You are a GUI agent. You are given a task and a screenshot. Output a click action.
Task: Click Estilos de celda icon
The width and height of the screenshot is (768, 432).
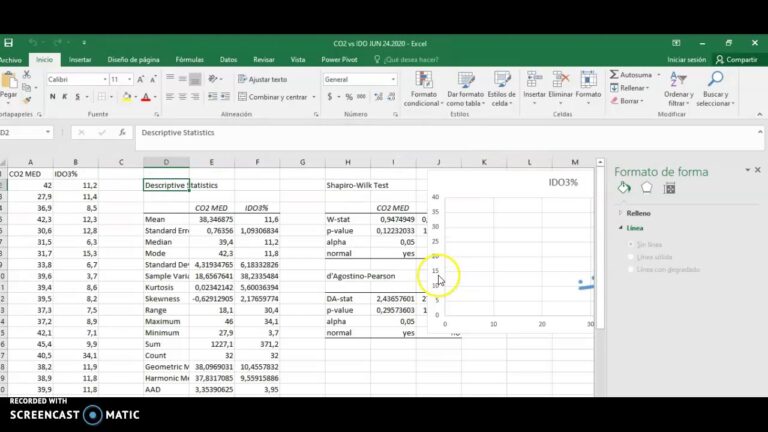point(503,81)
